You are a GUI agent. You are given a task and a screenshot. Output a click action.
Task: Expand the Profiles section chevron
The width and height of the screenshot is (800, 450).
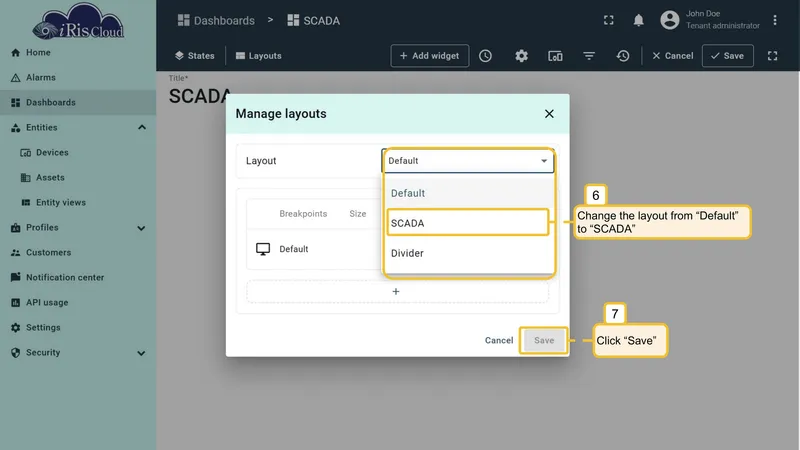click(x=141, y=228)
